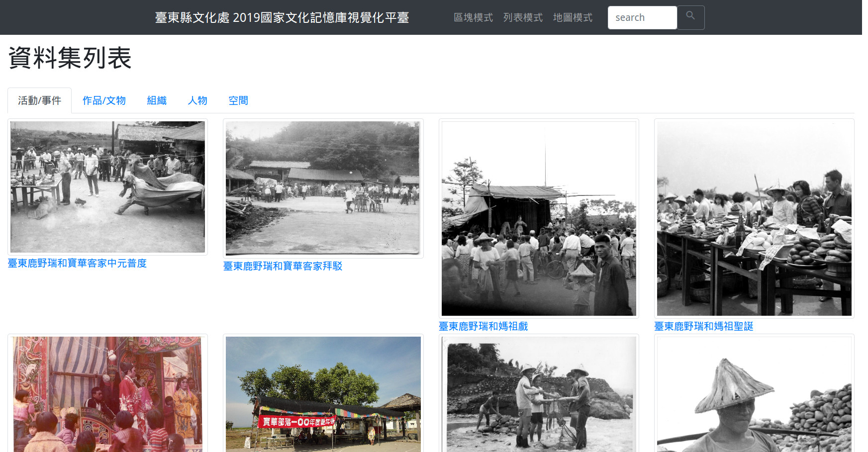
Task: Switch to the 作品/文物 tab
Action: (104, 100)
